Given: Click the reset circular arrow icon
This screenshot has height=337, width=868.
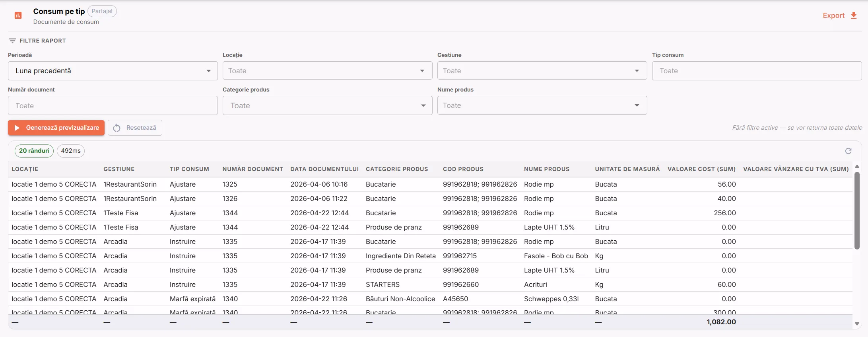Looking at the screenshot, I should click(117, 128).
